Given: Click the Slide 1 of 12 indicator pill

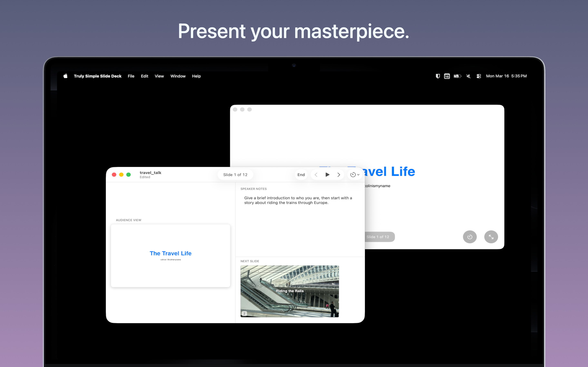Looking at the screenshot, I should click(x=235, y=175).
